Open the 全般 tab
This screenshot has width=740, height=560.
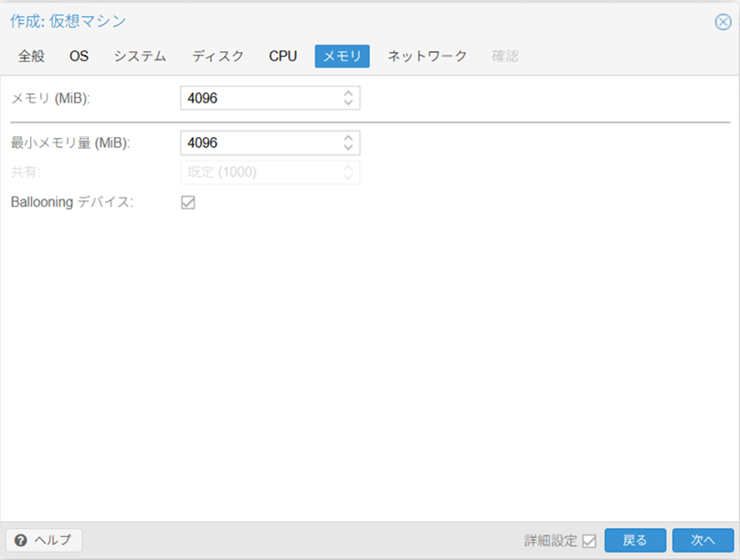coord(31,56)
